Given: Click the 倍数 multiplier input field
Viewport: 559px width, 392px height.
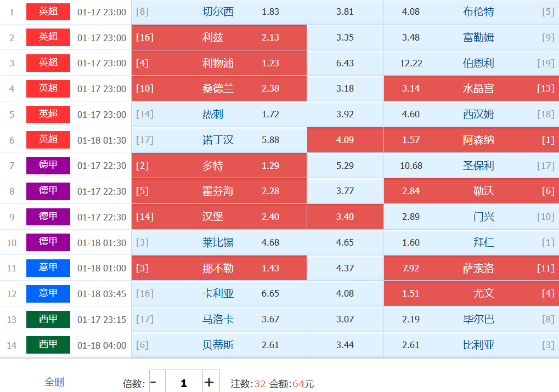Looking at the screenshot, I should 183,383.
